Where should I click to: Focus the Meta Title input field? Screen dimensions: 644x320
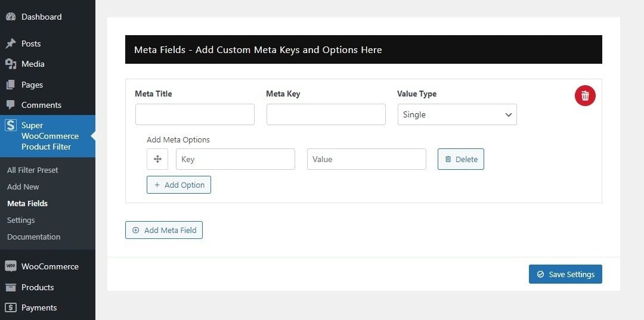coord(194,114)
